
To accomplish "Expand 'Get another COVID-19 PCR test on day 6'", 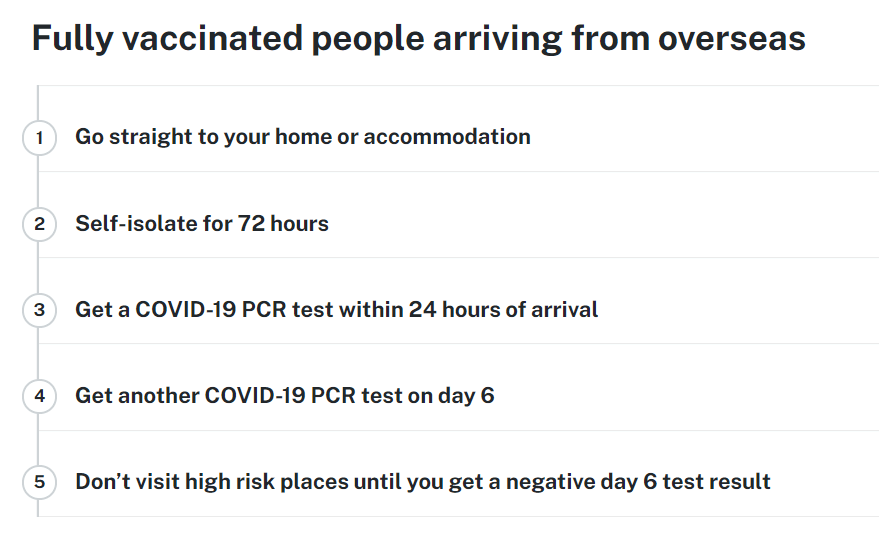I will tap(458, 395).
